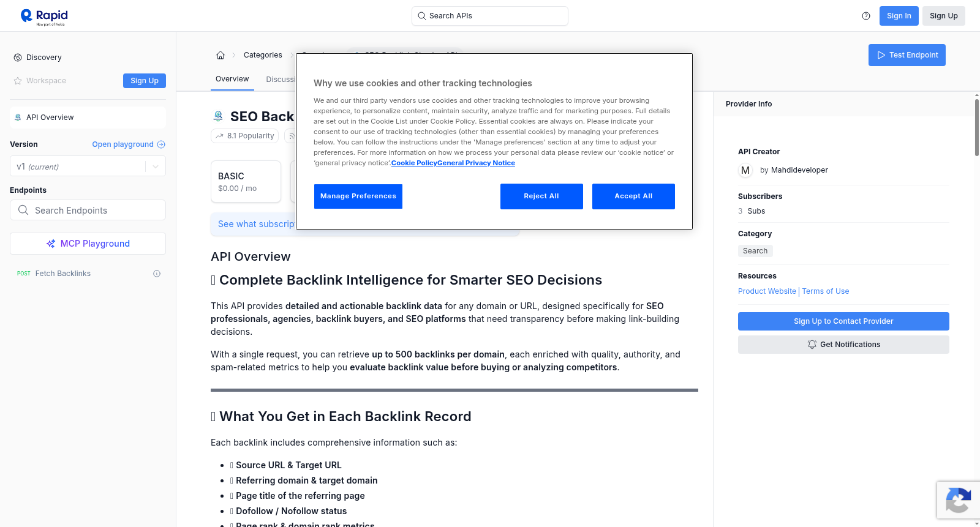Image resolution: width=980 pixels, height=527 pixels.
Task: Open the help question mark icon
Action: click(x=866, y=16)
